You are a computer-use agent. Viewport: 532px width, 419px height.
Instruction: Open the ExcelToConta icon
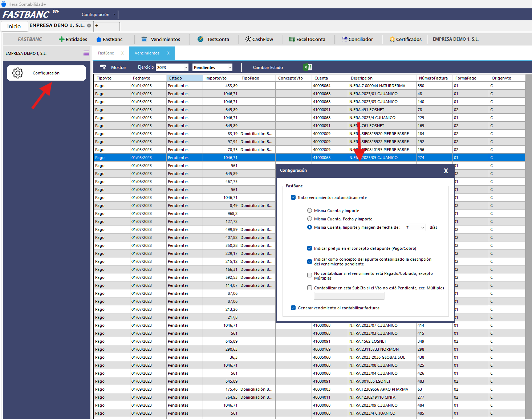point(292,39)
